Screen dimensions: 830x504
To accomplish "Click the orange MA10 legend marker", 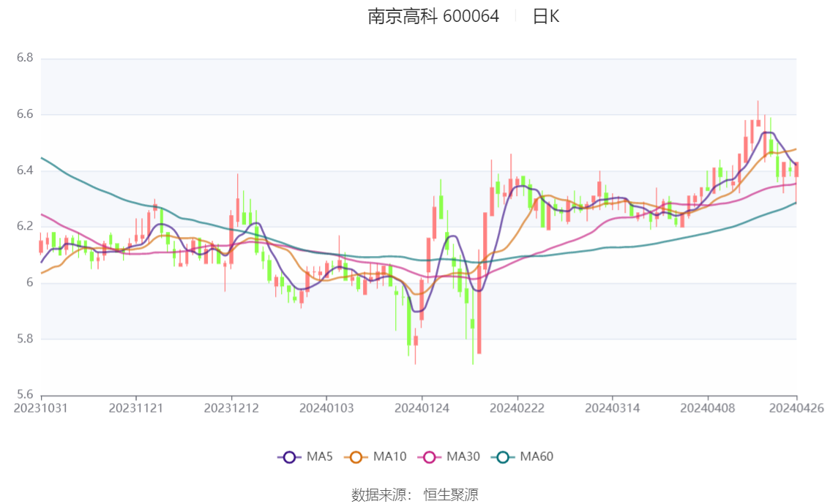I will click(x=356, y=457).
